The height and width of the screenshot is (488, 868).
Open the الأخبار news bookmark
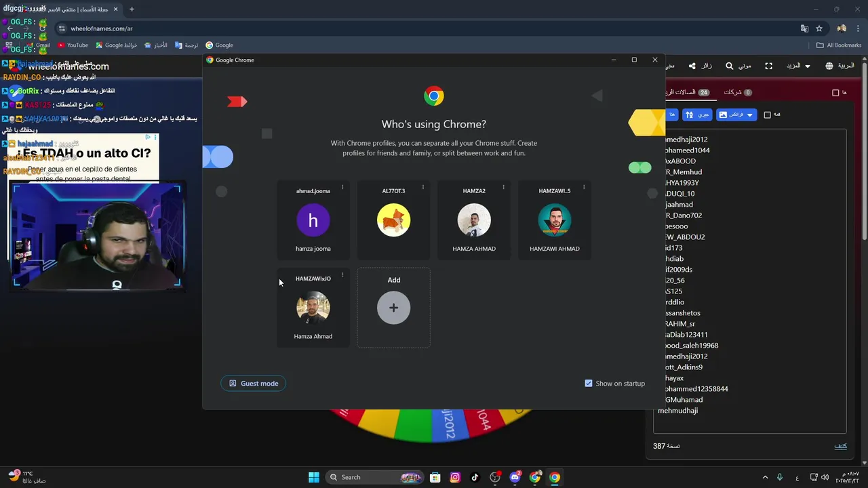[155, 45]
